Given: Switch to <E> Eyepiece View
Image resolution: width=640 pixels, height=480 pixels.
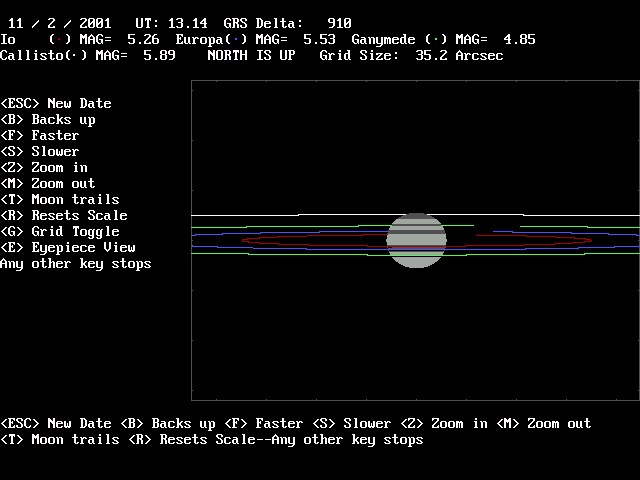Looking at the screenshot, I should 68,247.
